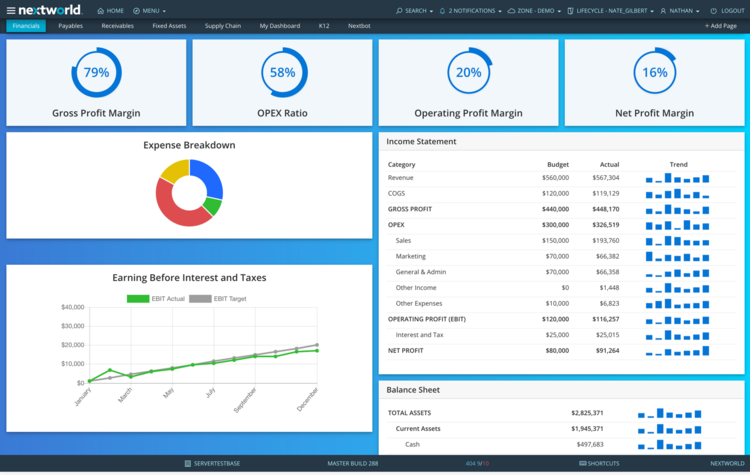Open the Supply Chain tab

pyautogui.click(x=222, y=26)
